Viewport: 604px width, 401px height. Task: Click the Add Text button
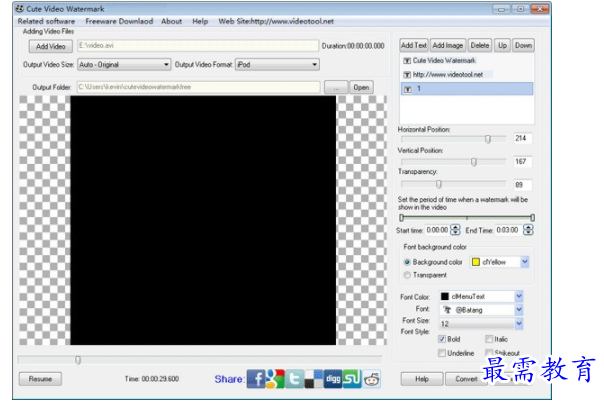pos(414,45)
